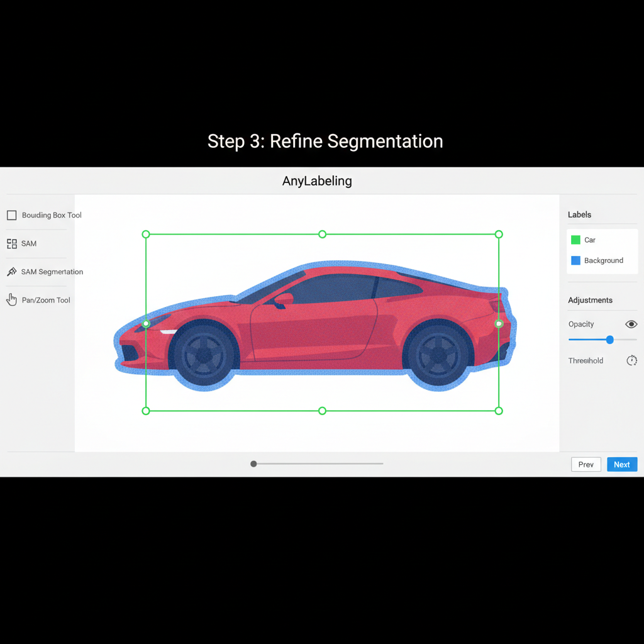
Task: Go back with the Prev button
Action: click(x=586, y=465)
